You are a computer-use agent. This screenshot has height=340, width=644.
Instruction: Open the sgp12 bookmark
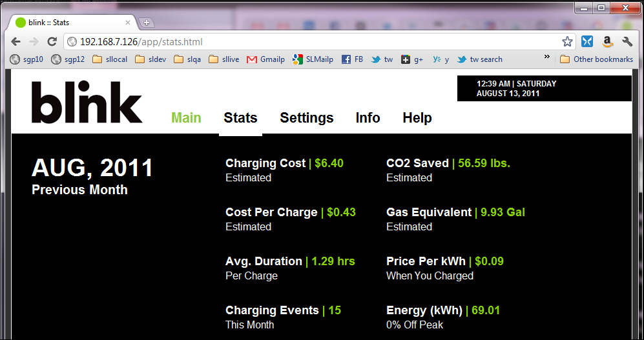coord(68,59)
